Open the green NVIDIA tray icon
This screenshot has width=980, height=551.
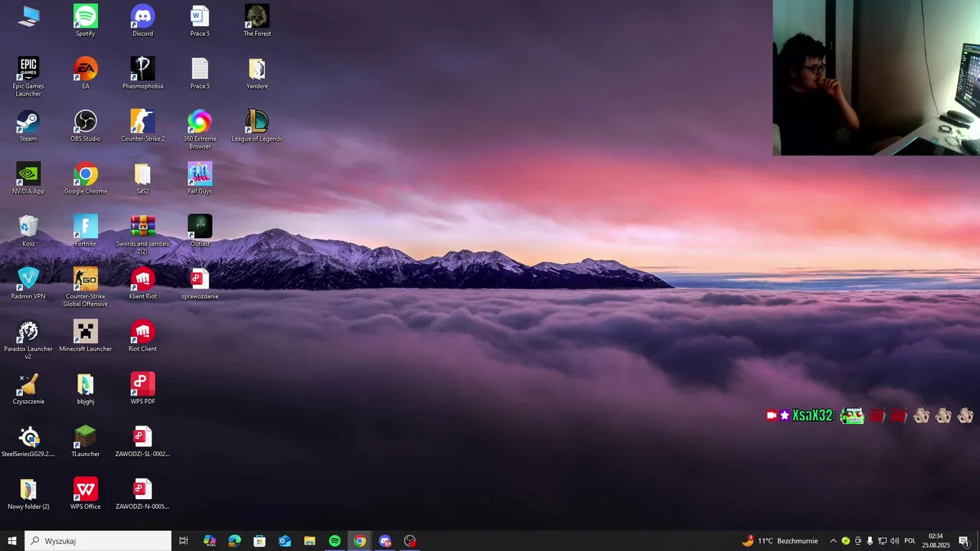846,541
